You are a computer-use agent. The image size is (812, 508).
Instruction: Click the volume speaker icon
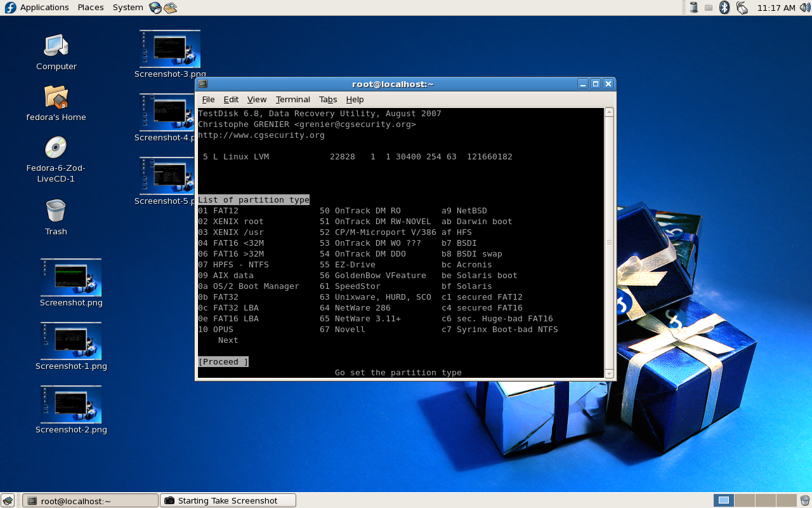click(805, 8)
